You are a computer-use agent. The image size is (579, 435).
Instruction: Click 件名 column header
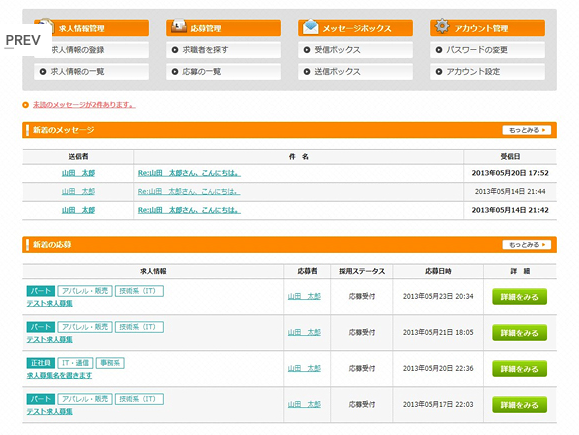(298, 157)
